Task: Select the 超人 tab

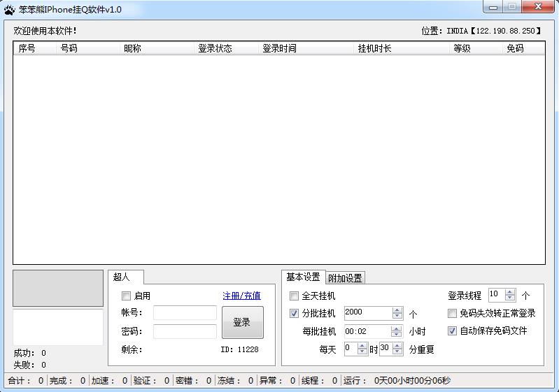Action: (x=126, y=277)
